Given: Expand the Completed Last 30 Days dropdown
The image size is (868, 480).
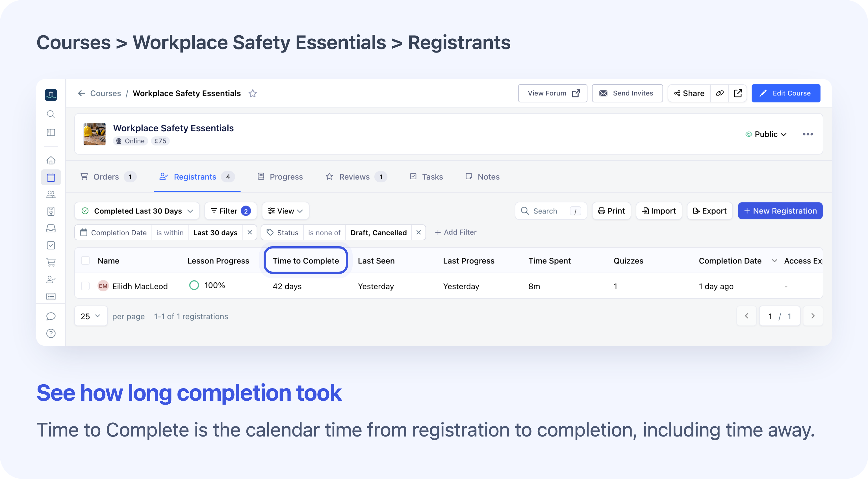Looking at the screenshot, I should point(138,211).
